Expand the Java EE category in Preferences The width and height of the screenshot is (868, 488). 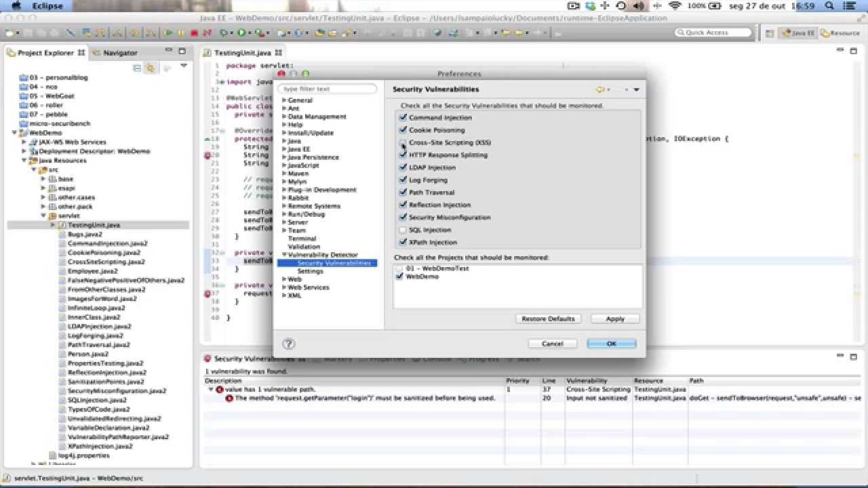pos(285,148)
